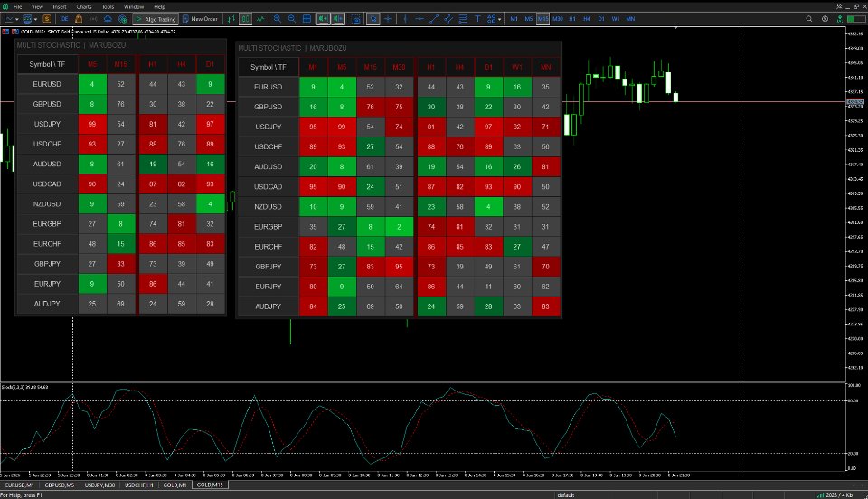Click the Market Watch icon in toolbar
Image resolution: width=868 pixels, height=499 pixels.
click(46, 19)
